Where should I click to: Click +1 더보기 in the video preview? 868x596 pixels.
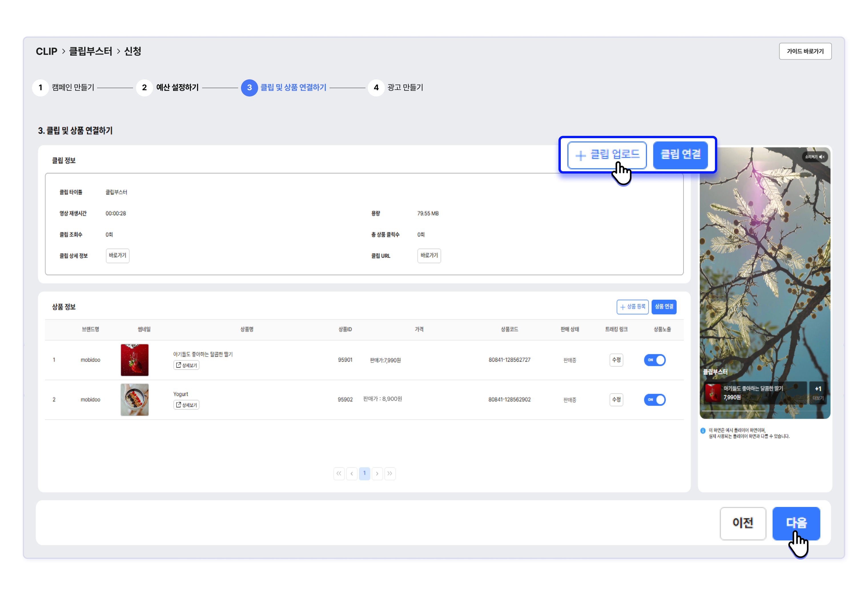817,392
